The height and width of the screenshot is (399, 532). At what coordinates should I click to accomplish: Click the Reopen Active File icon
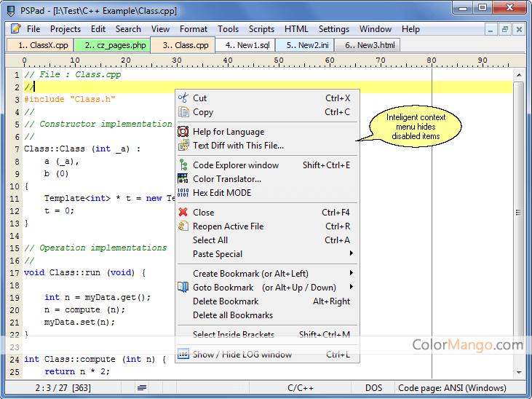click(x=183, y=226)
